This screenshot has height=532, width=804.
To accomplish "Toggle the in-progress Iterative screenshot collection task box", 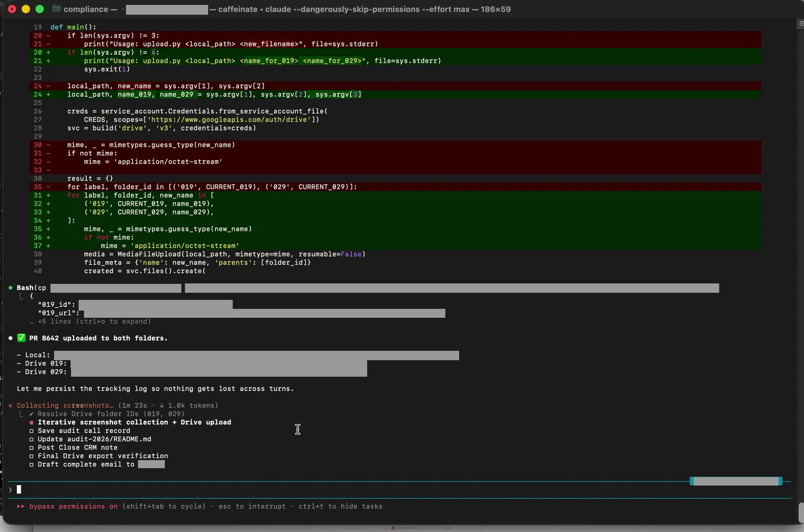I will click(31, 422).
